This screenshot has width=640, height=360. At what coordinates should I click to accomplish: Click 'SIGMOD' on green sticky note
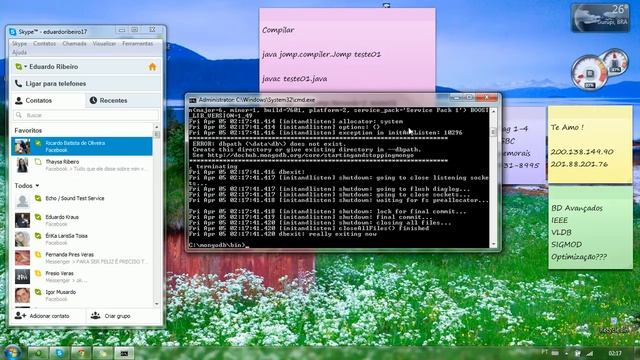(567, 244)
